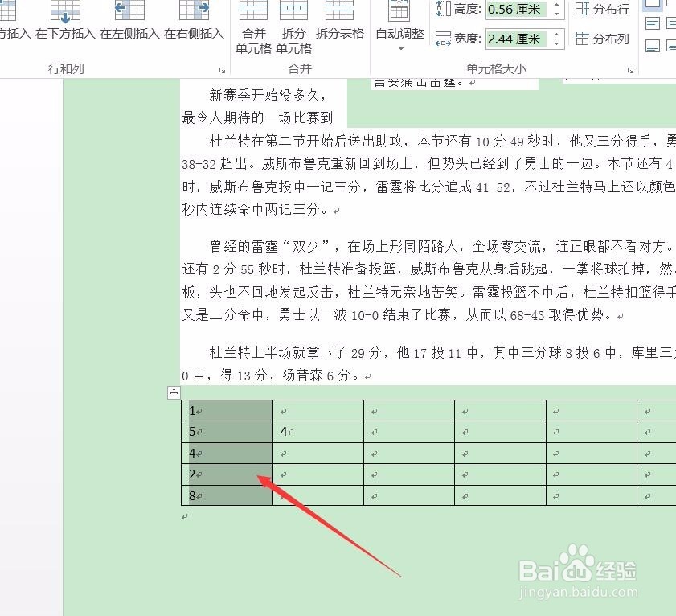676x616 pixels.
Task: Click Split Table (拆分表格) button
Action: point(340,20)
